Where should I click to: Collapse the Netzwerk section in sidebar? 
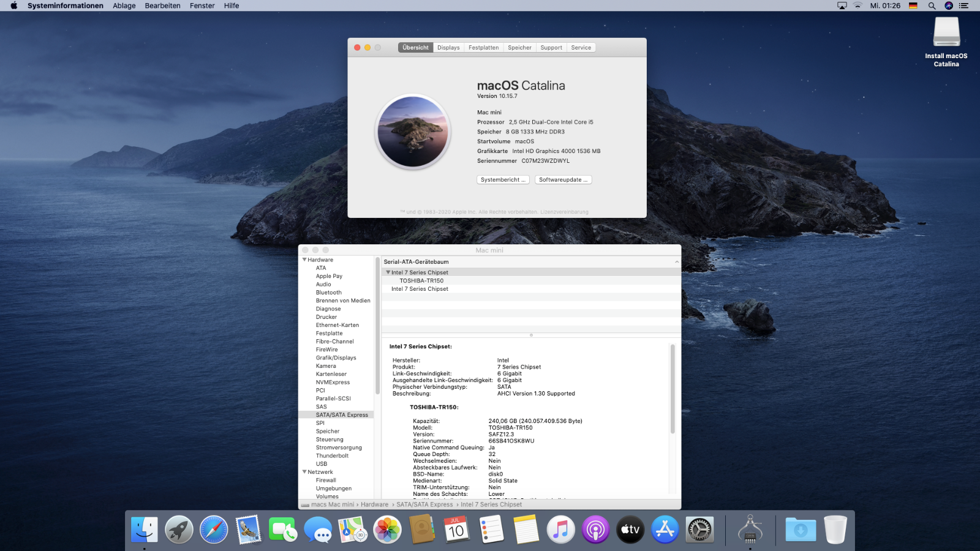click(x=304, y=472)
